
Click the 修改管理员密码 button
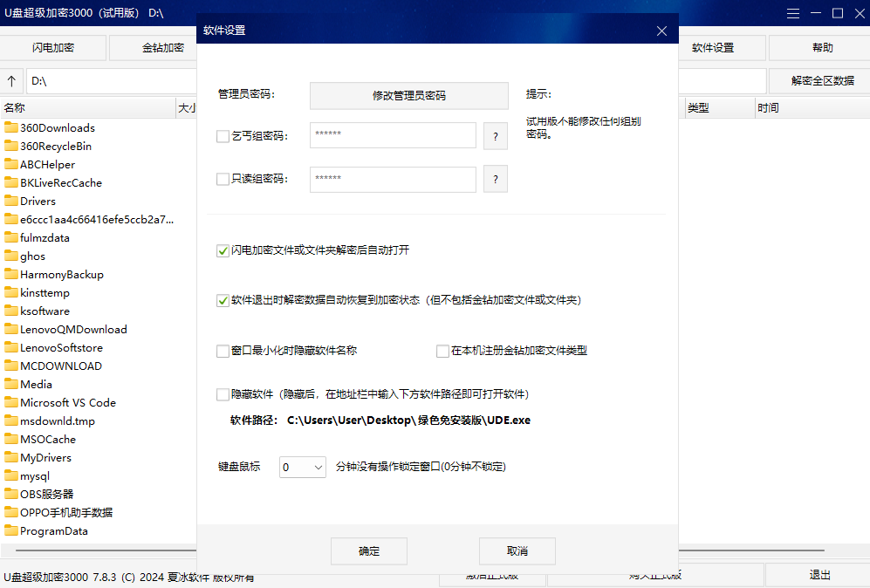click(x=408, y=95)
